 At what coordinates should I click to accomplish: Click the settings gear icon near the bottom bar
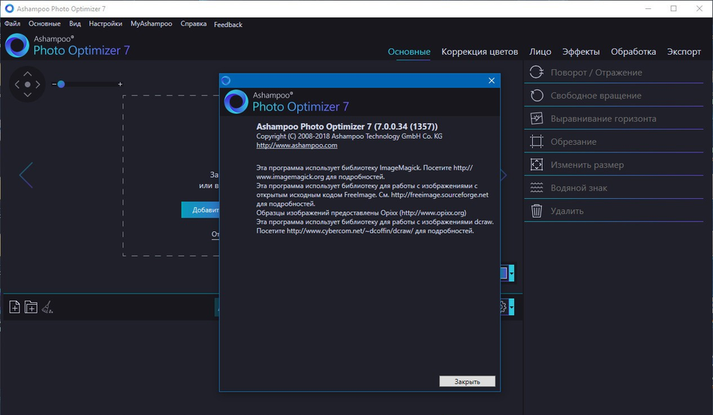tap(503, 307)
